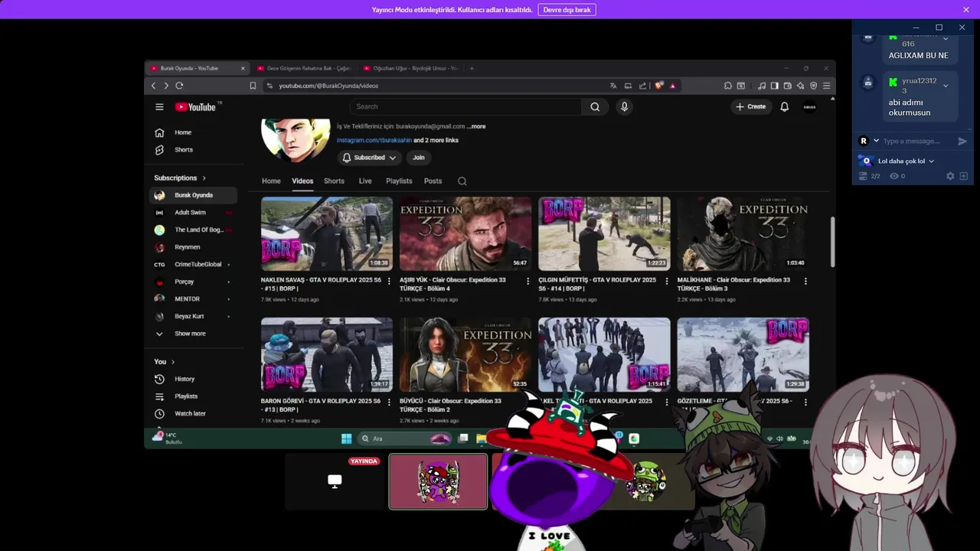Expand Show more subscriptions

click(190, 334)
